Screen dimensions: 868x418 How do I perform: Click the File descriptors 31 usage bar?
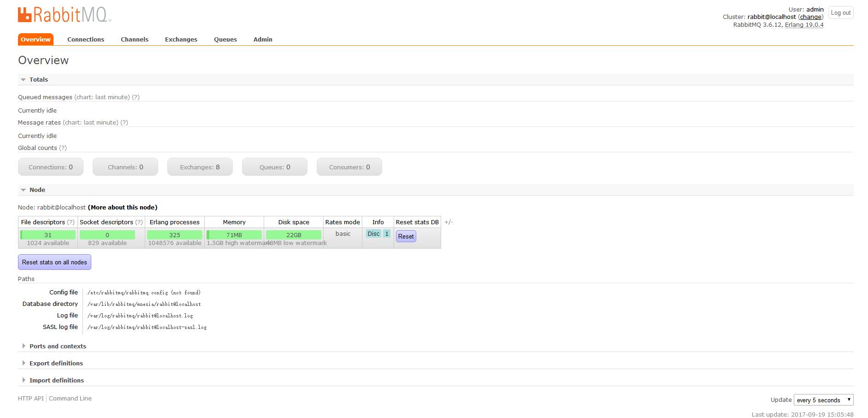click(48, 235)
